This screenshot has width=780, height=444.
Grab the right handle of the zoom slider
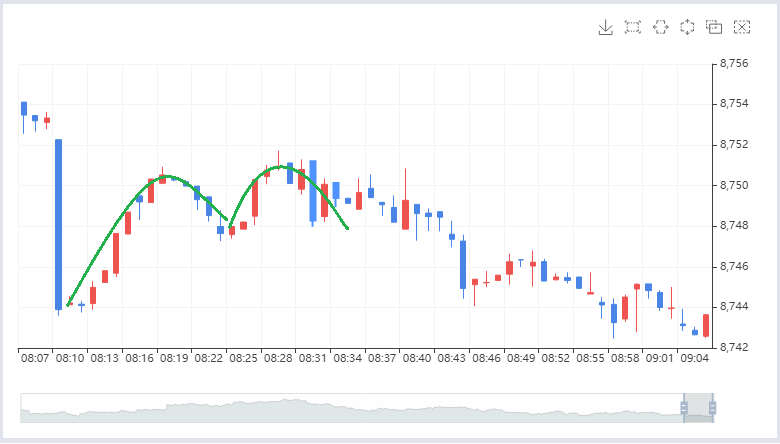tap(712, 408)
